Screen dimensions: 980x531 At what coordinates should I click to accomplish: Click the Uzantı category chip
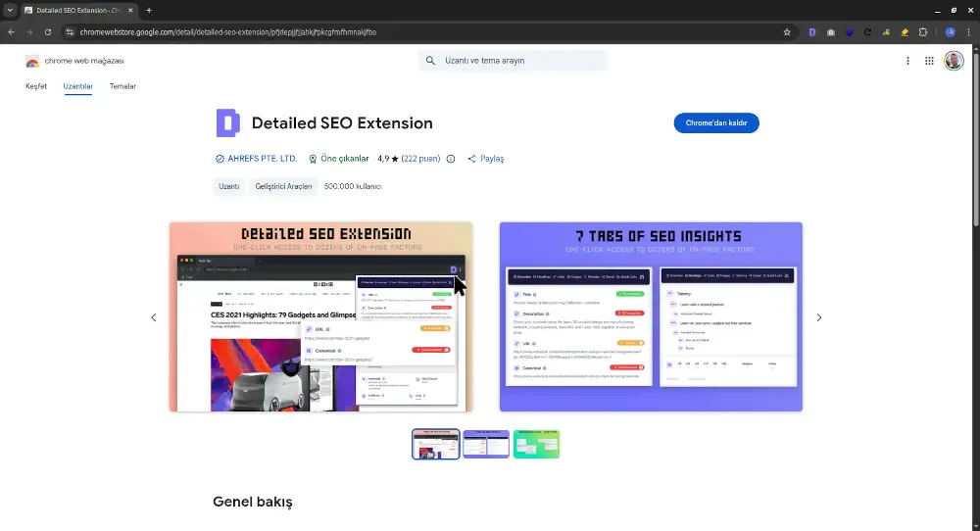[228, 186]
